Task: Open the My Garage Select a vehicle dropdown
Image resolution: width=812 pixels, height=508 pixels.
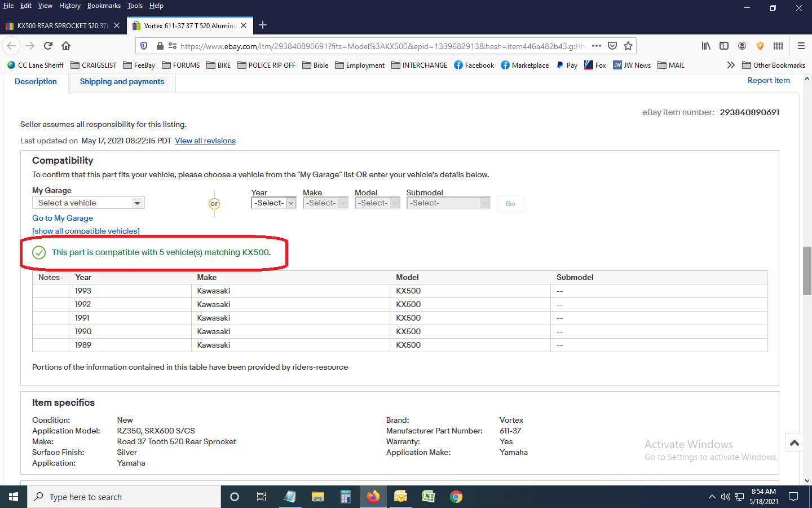Action: (x=89, y=203)
